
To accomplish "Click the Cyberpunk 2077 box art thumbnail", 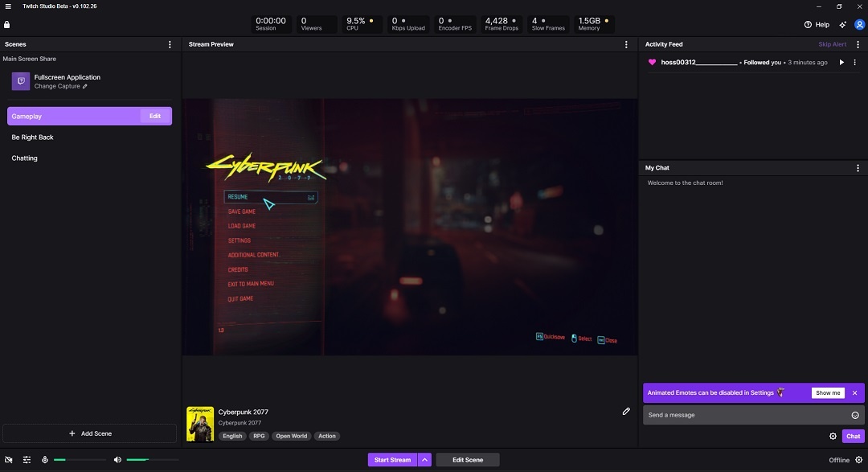I will point(200,425).
